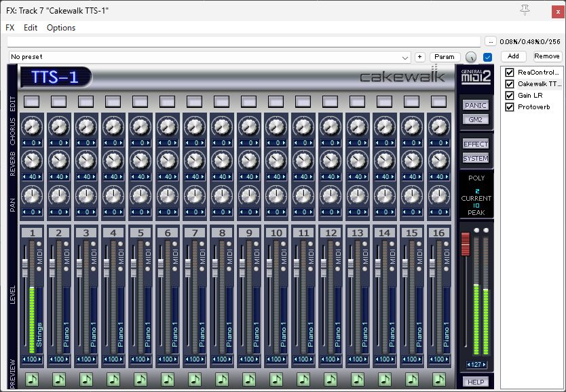This screenshot has height=392, width=566.
Task: Open the edit button for channel 3
Action: coord(86,102)
